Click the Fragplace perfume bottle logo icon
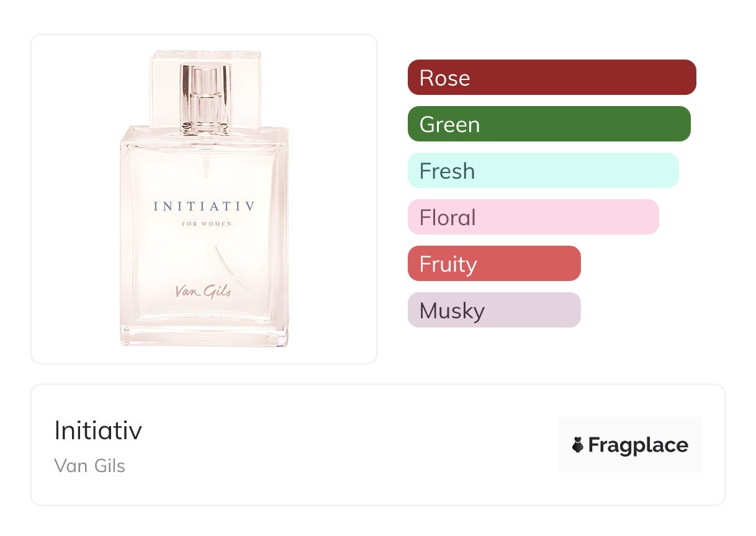Screen dimensions: 756x536 point(578,445)
